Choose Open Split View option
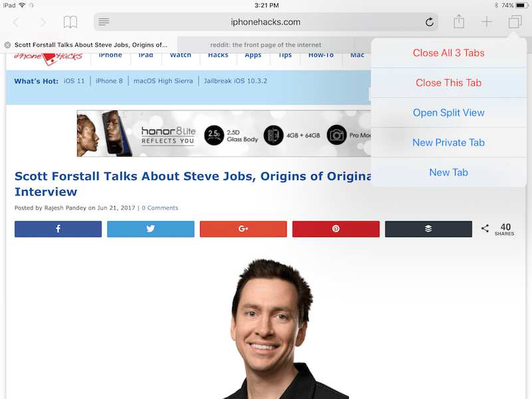Screen dimensions: 532x399 tap(448, 112)
